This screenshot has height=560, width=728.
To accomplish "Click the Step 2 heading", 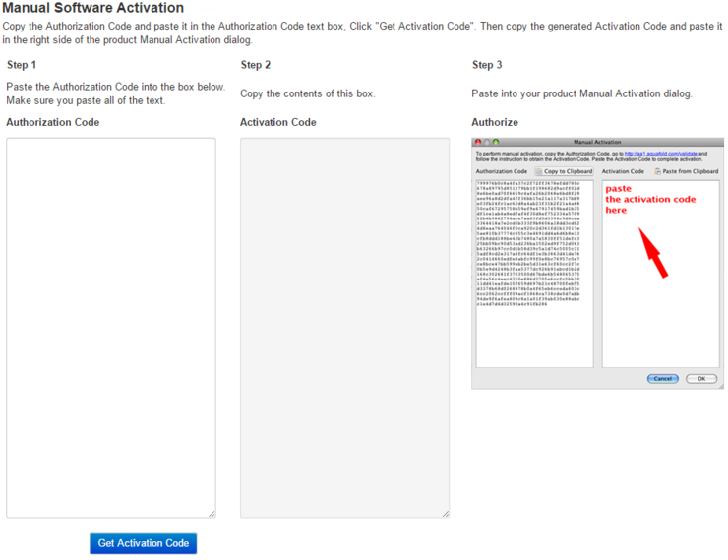I will [256, 65].
